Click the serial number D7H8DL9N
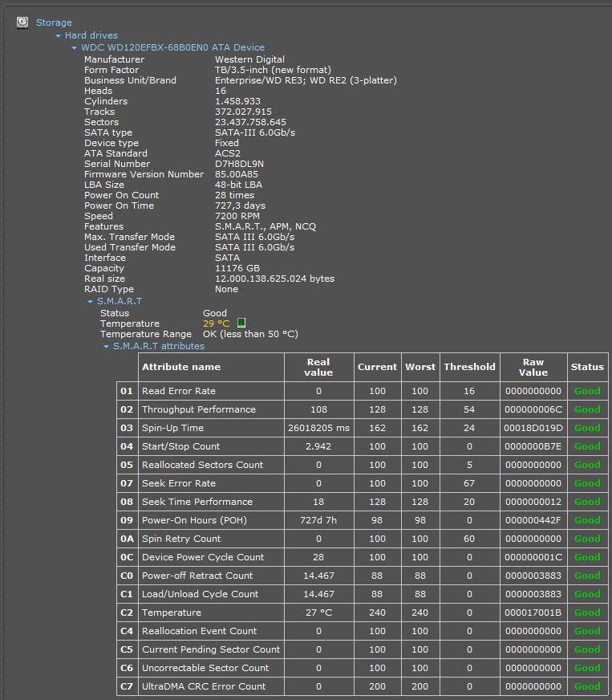Screen dimensions: 612x700 coord(239,164)
